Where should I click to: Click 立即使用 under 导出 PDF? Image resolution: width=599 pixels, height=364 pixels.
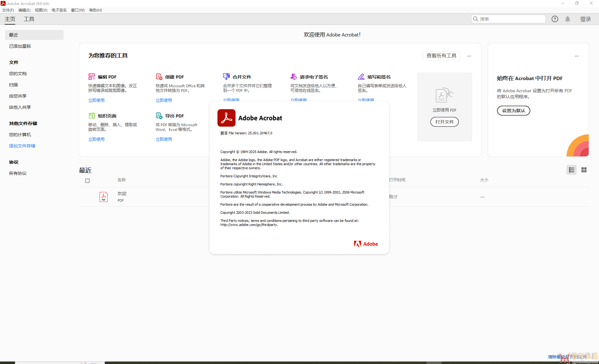[164, 139]
